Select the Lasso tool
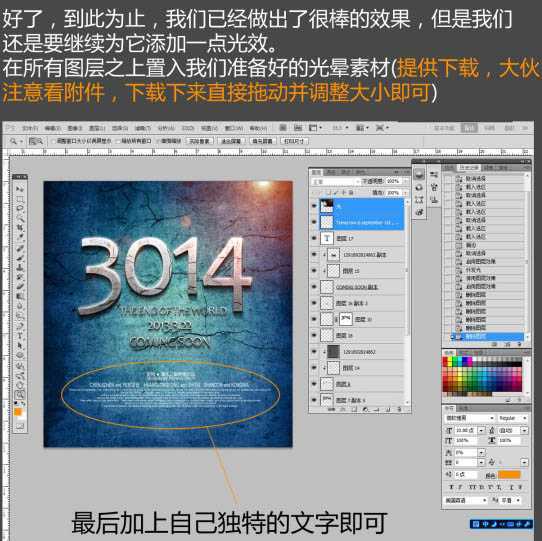The height and width of the screenshot is (541, 542). click(x=20, y=208)
